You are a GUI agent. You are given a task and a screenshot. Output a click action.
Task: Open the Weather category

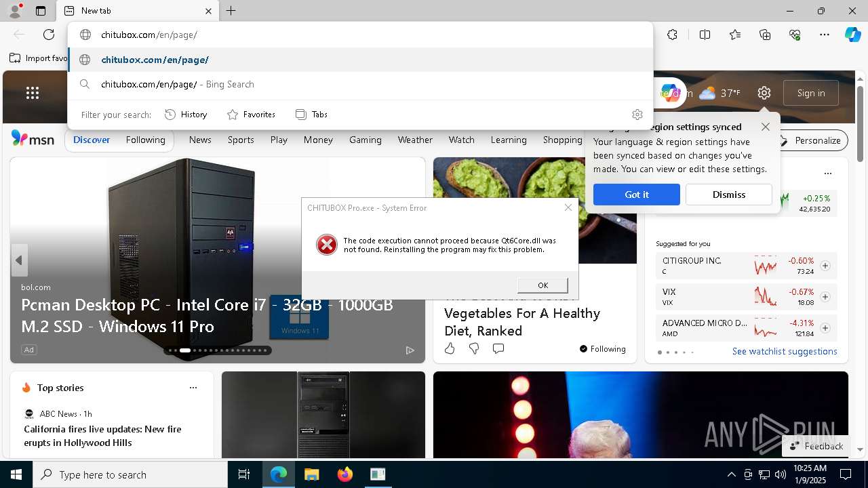pyautogui.click(x=415, y=140)
